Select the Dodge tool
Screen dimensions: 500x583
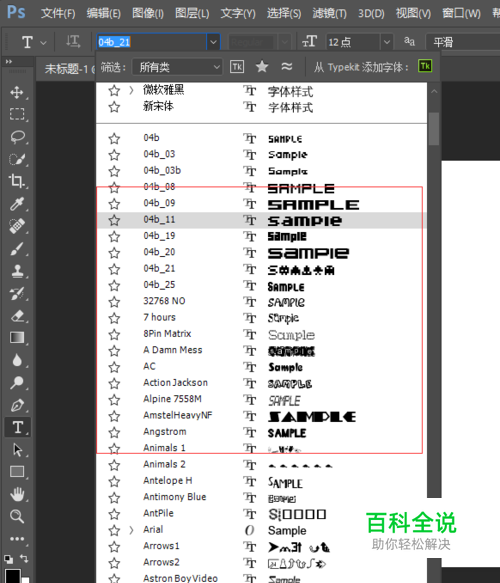click(x=17, y=383)
